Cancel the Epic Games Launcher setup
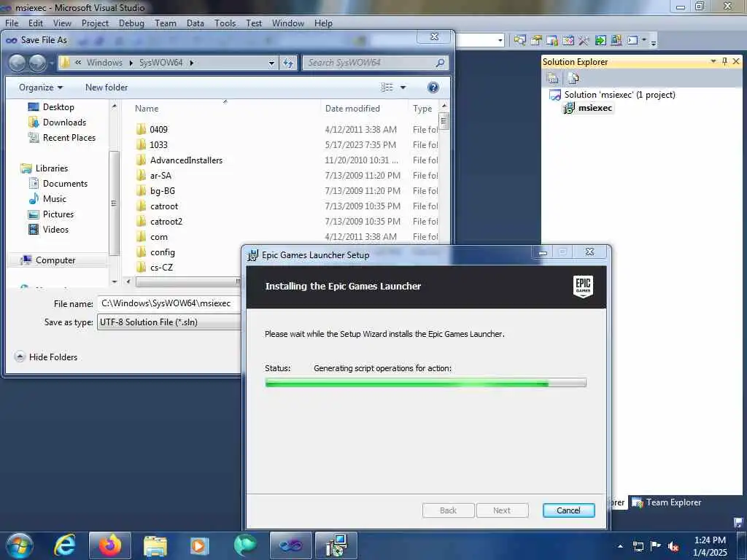The height and width of the screenshot is (560, 747). pyautogui.click(x=569, y=510)
